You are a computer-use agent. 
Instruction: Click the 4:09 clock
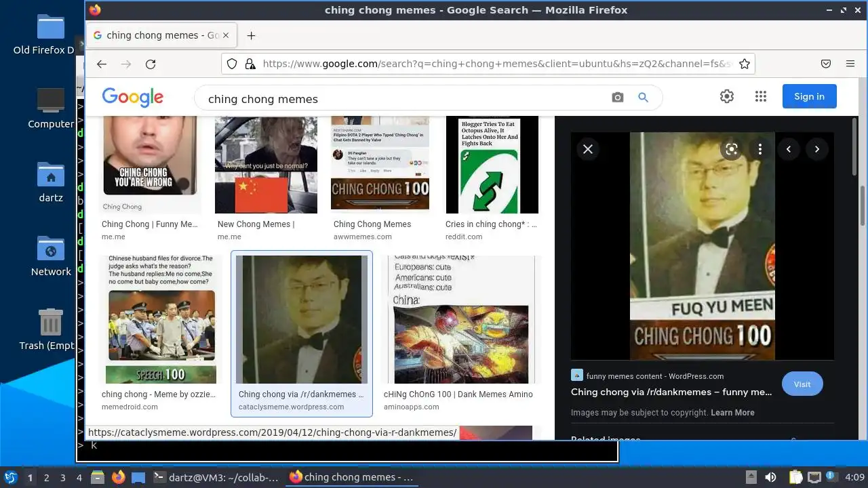point(855,477)
